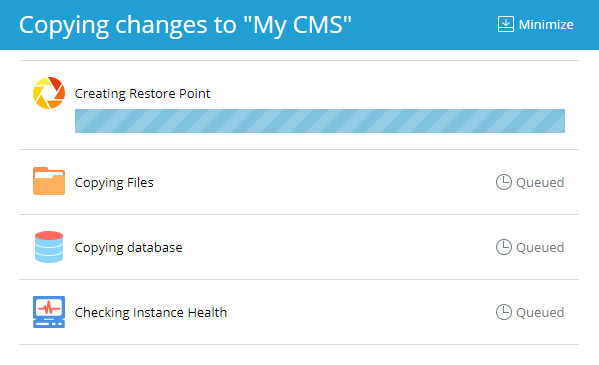599x365 pixels.
Task: Select the Copying Files step label
Action: (x=114, y=183)
